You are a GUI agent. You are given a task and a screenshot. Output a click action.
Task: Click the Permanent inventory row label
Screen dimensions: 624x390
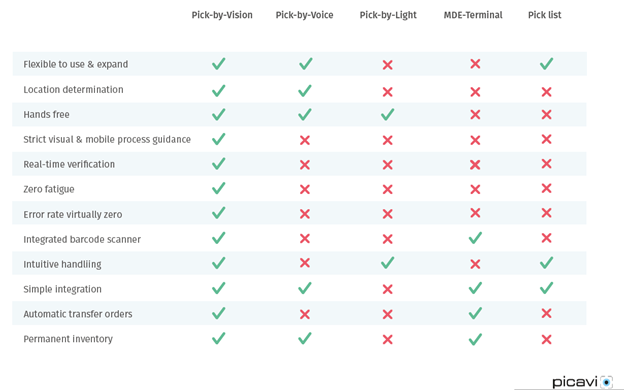[68, 339]
